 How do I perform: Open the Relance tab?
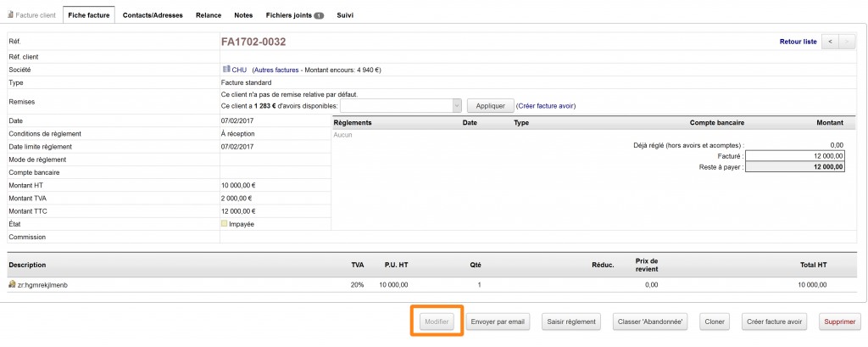tap(209, 15)
